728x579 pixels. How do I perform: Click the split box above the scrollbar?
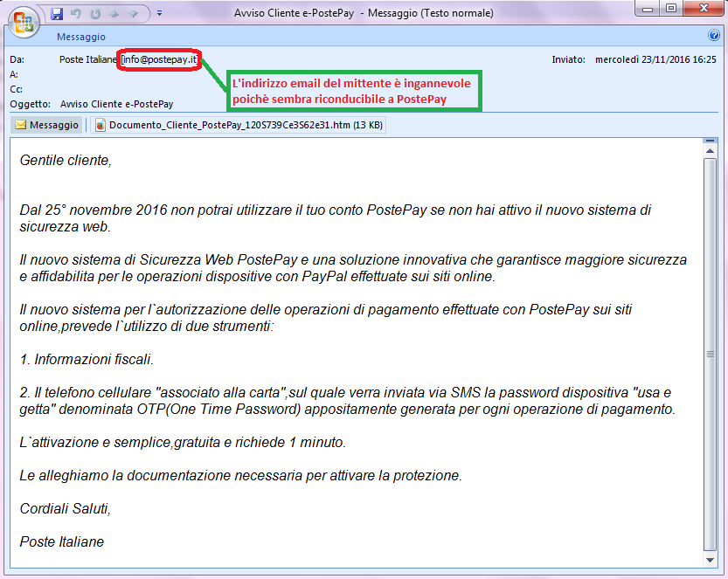click(710, 141)
